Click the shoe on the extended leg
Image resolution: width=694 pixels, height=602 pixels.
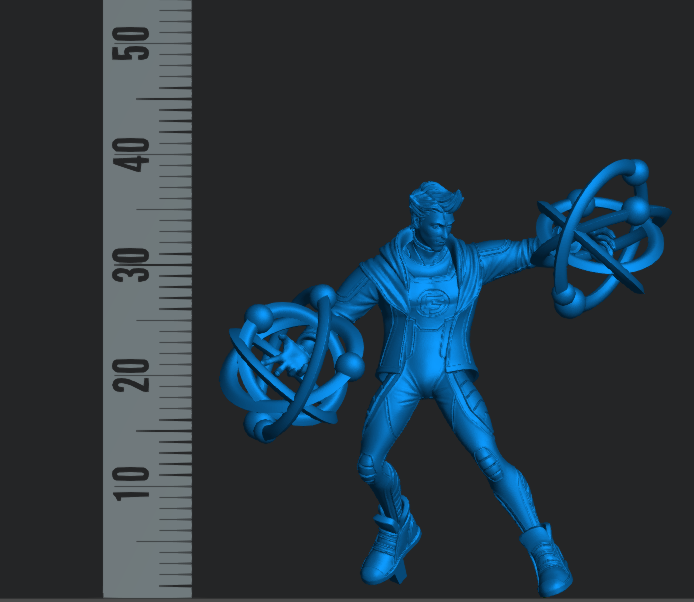click(547, 562)
